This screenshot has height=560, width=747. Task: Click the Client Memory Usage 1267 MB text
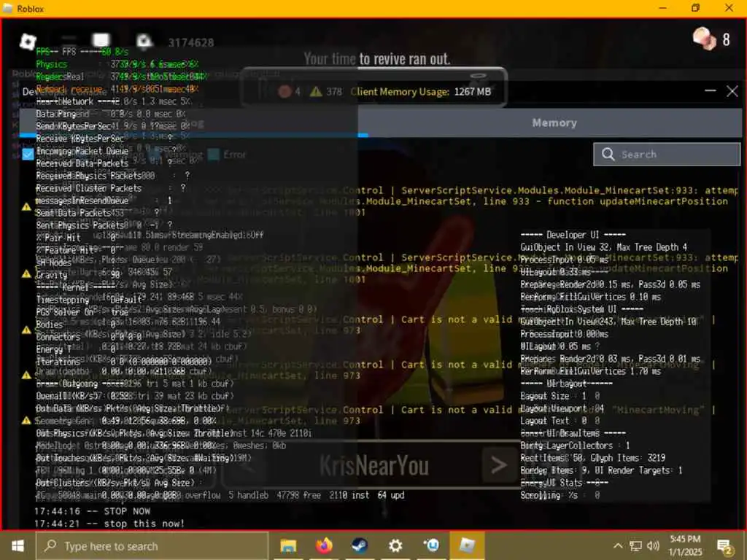(x=421, y=91)
